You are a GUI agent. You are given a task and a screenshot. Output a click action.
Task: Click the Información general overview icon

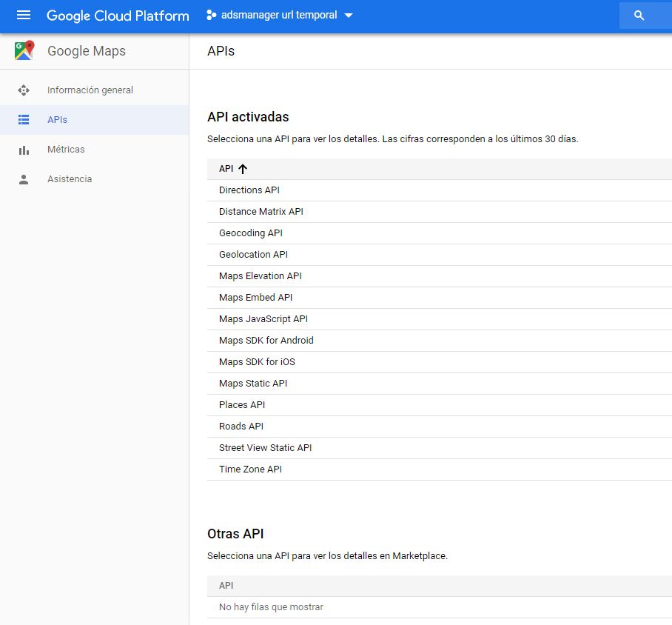coord(24,90)
